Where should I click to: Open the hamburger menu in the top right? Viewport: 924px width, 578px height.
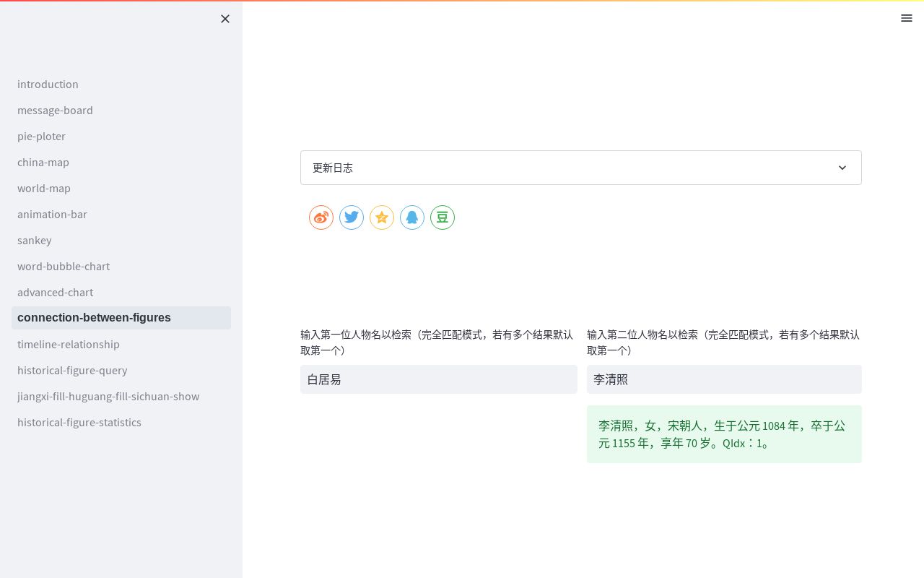[x=907, y=18]
